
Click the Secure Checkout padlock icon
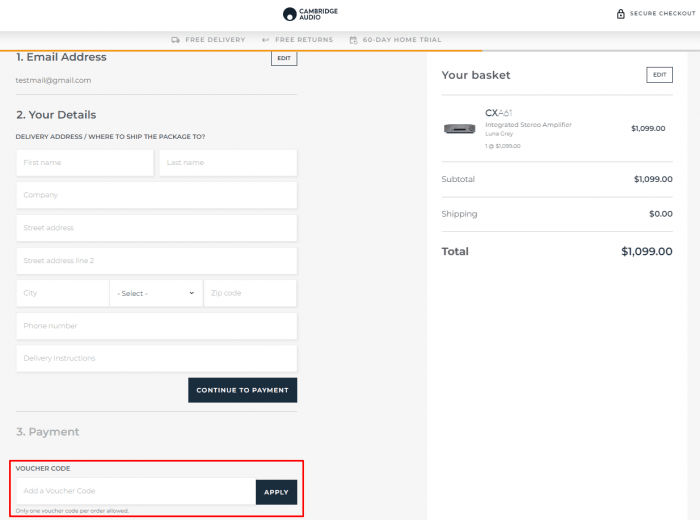[x=621, y=14]
